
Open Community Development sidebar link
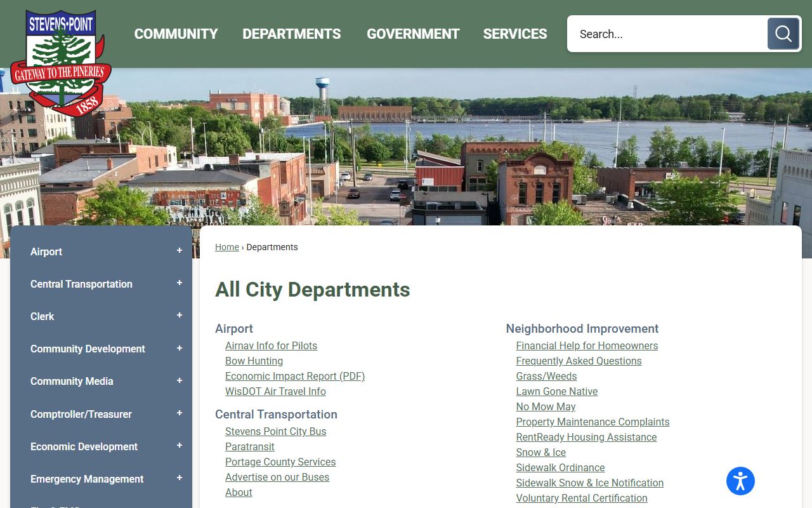pos(88,349)
